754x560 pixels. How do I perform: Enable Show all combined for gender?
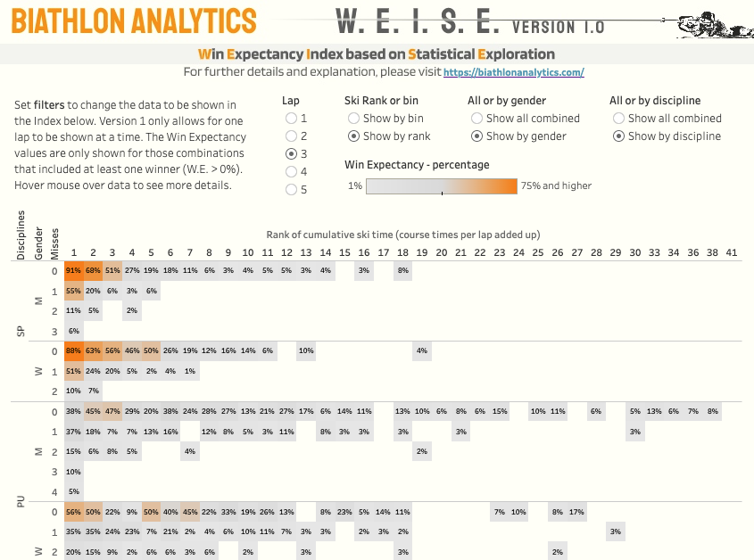click(477, 119)
